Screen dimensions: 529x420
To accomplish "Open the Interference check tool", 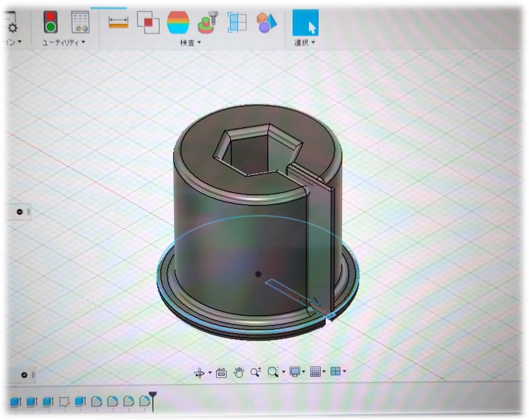I will click(x=148, y=23).
